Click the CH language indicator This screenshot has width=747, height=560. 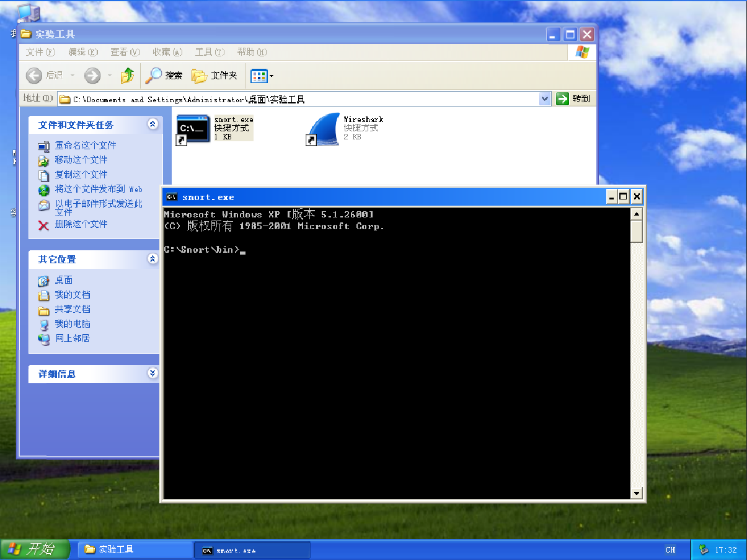click(671, 549)
